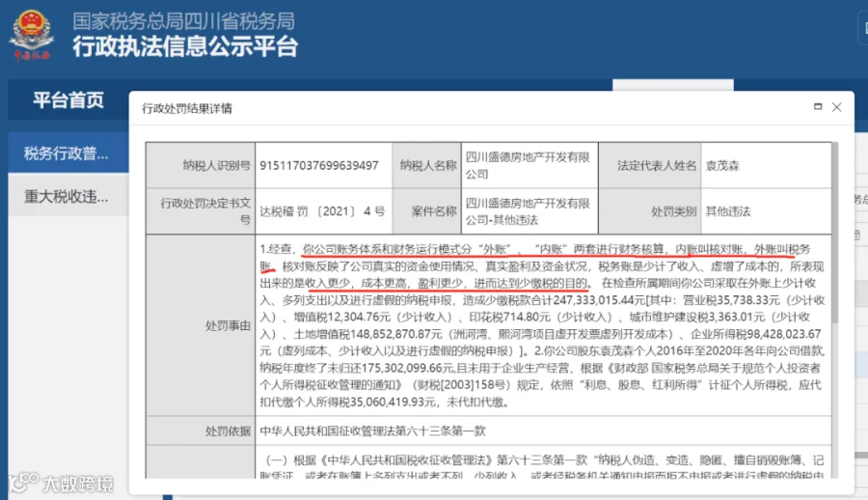
Task: Maximize the 行政处罚结果详情 dialog
Action: 818,106
